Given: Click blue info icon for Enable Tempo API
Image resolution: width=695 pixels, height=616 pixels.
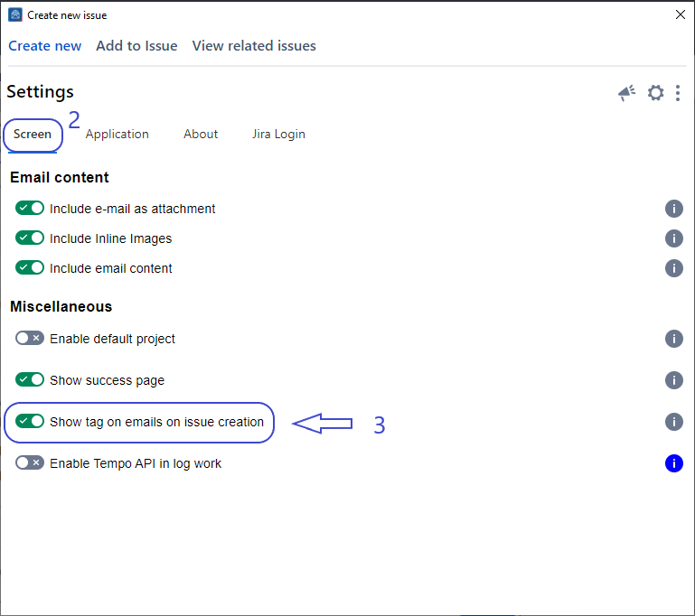Looking at the screenshot, I should pyautogui.click(x=674, y=463).
